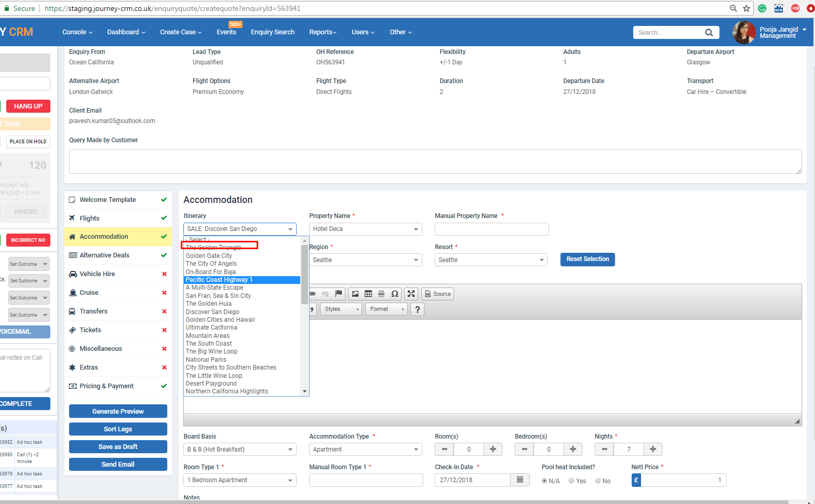
Task: Select No for Pool heat Included
Action: 598,481
